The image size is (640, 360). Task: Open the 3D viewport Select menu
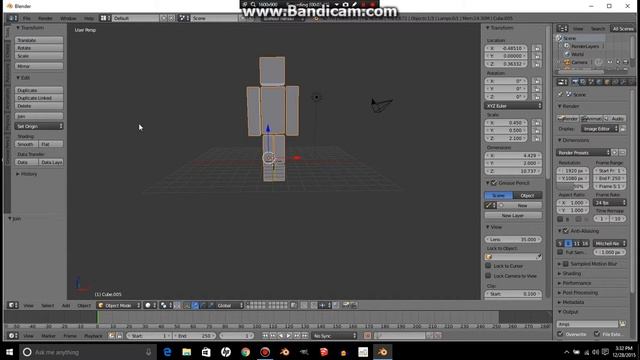(x=47, y=305)
